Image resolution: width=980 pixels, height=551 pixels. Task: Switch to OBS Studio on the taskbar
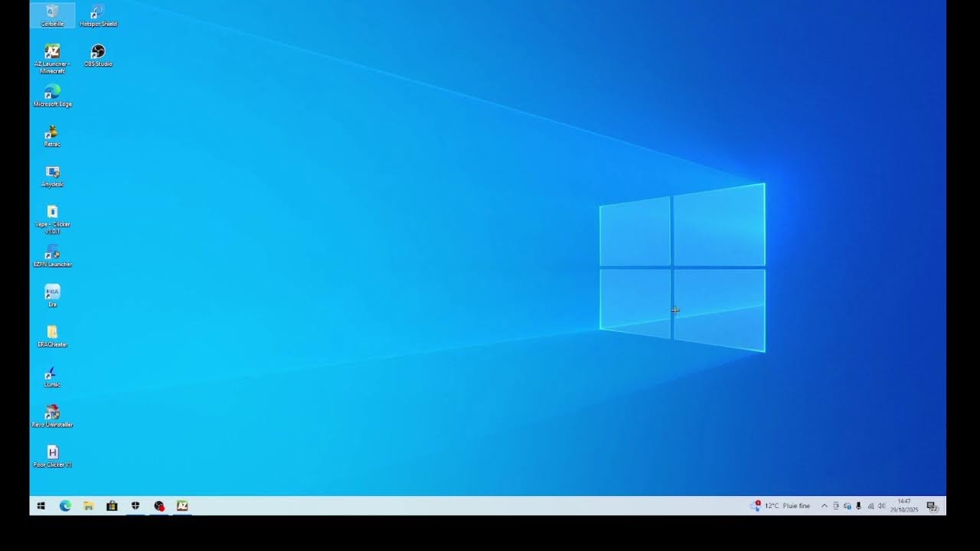(159, 506)
